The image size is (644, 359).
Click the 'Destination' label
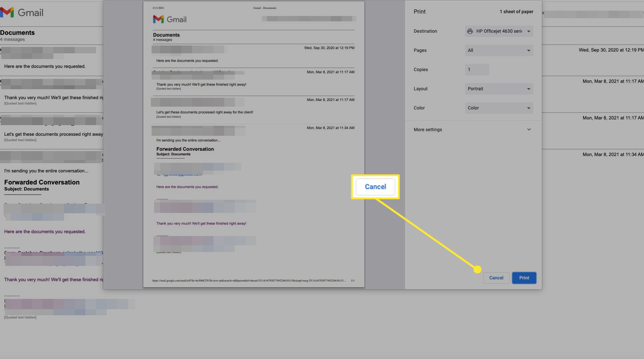point(425,31)
